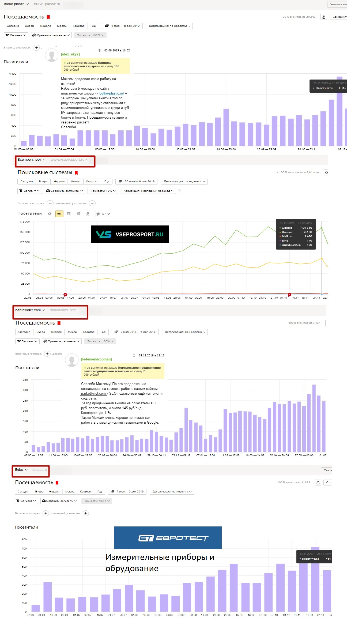Screen dimensions: 347x644
Task: Click the export icon in Eutes report
Action: [318, 483]
